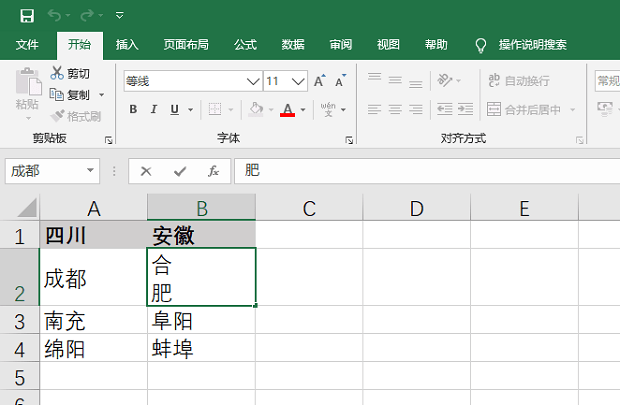Screen dimensions: 620x405
Task: Click the align left icon
Action: pos(374,109)
